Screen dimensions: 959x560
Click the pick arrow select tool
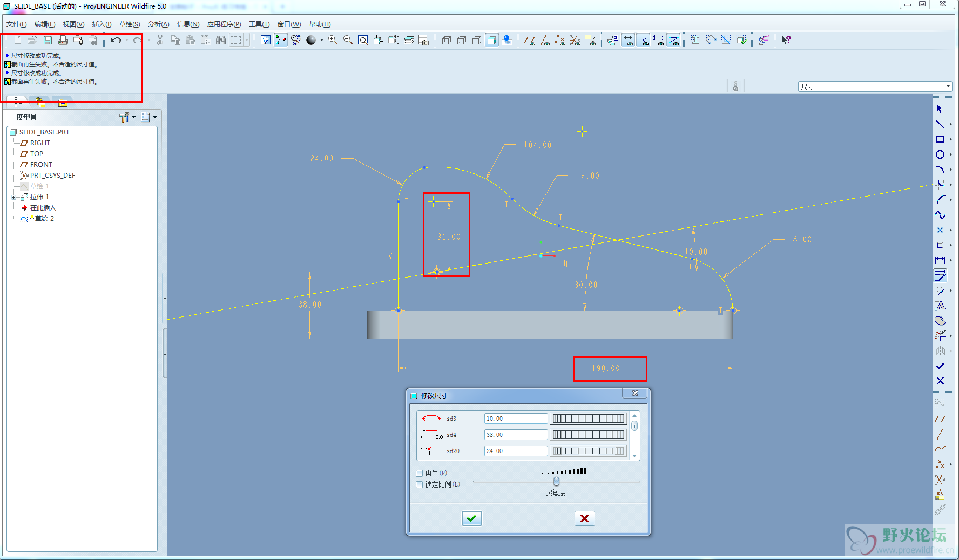click(x=940, y=109)
